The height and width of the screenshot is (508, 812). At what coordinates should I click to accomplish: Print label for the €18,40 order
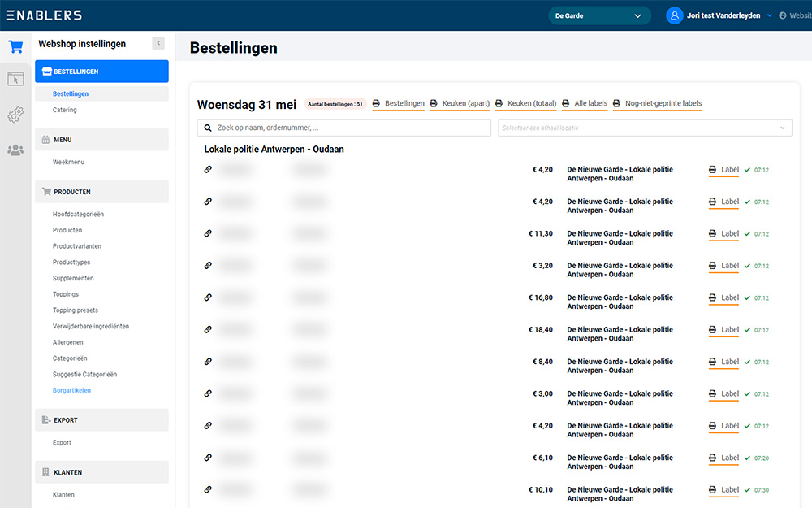[x=723, y=330]
